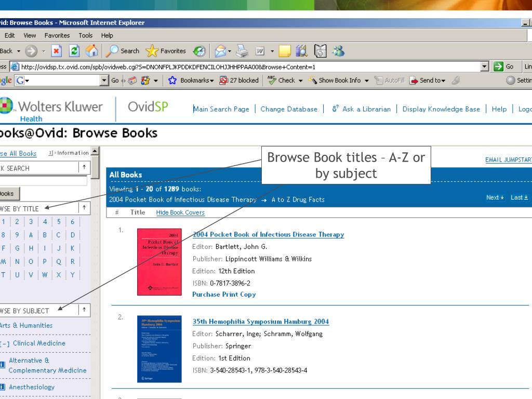This screenshot has width=532, height=399.
Task: Browse titles starting with letter W
Action: [x=45, y=275]
